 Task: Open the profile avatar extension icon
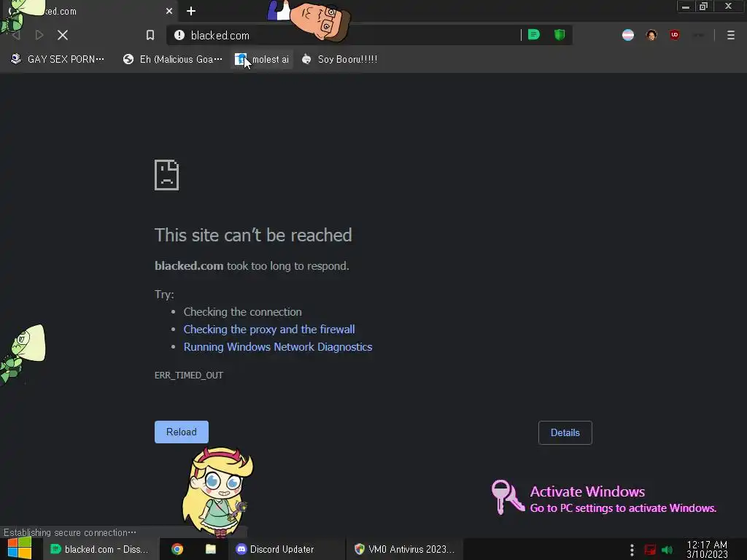(651, 35)
